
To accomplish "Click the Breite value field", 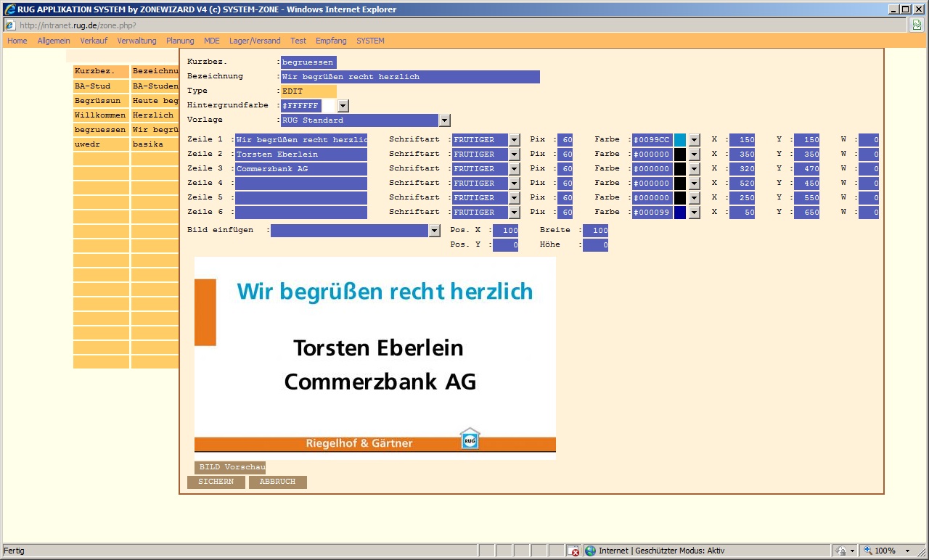I will click(x=596, y=231).
